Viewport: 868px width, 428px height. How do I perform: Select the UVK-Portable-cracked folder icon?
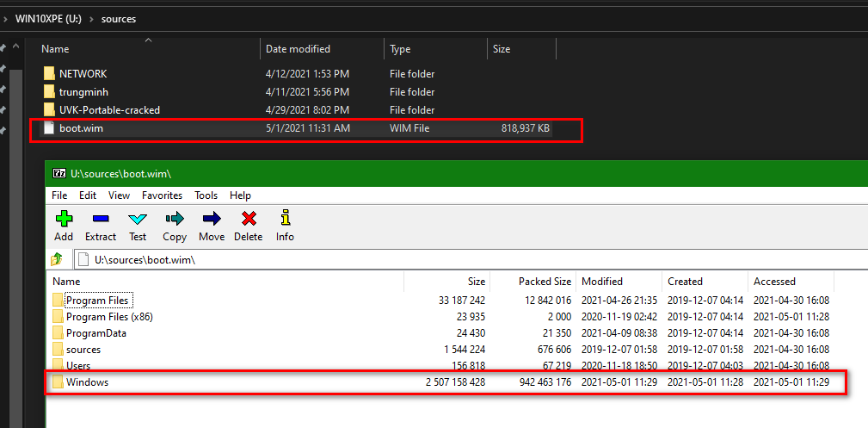[49, 110]
